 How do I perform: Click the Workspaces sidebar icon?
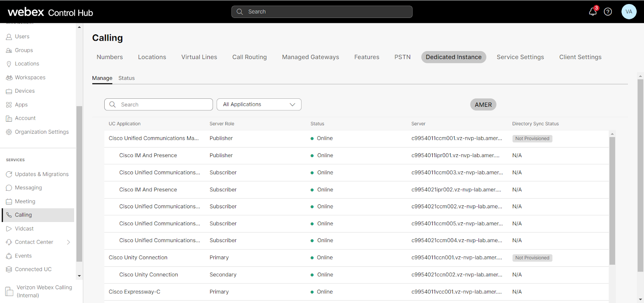9,78
